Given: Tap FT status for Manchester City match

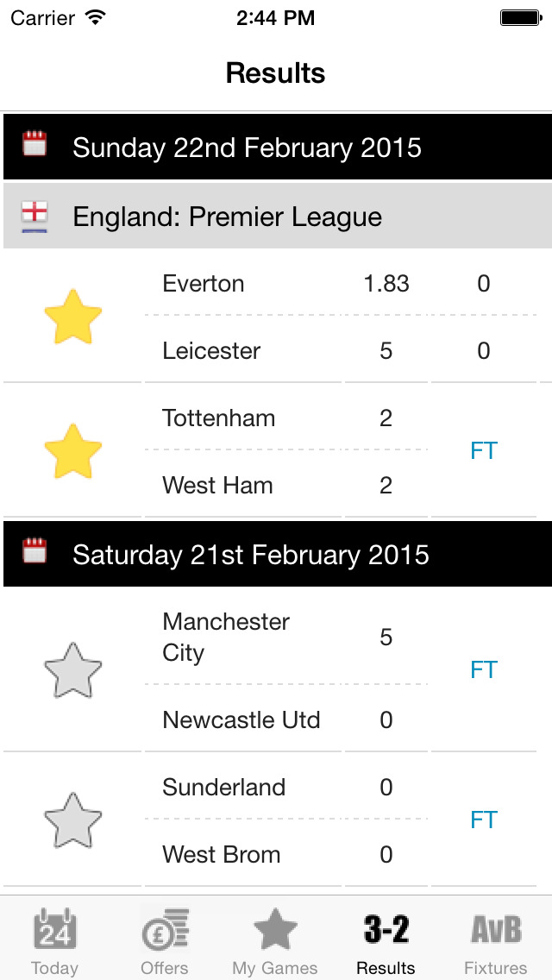Looking at the screenshot, I should [x=484, y=670].
